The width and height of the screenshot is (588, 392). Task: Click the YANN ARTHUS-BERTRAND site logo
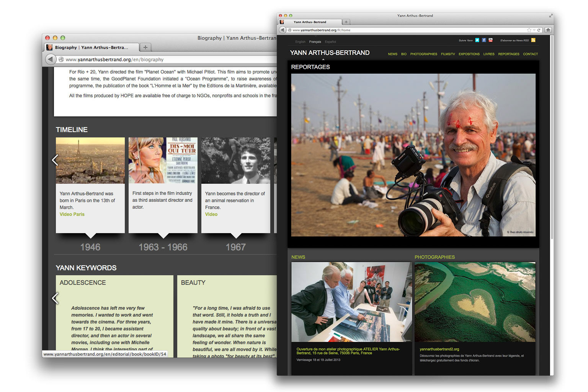[330, 53]
